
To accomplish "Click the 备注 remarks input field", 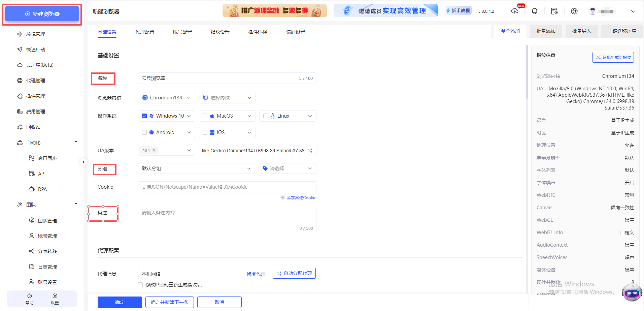I will point(227,219).
